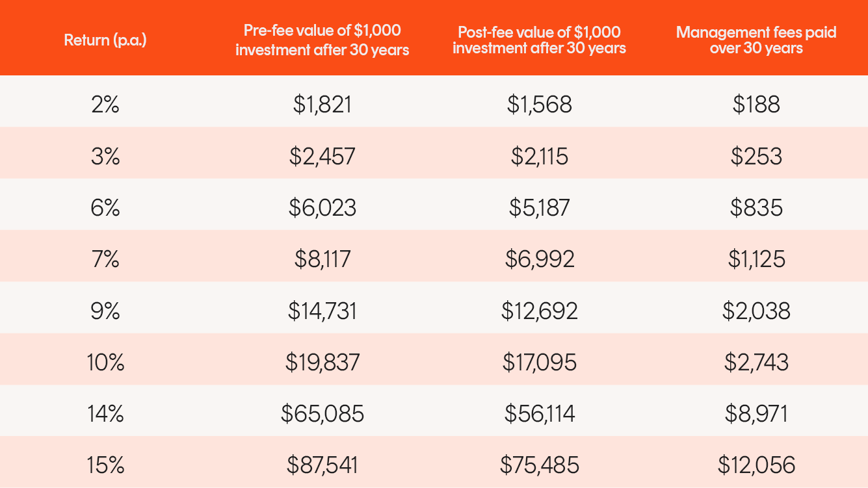Click the 'Return (p.a.)' column header
This screenshot has width=868, height=488.
point(105,40)
